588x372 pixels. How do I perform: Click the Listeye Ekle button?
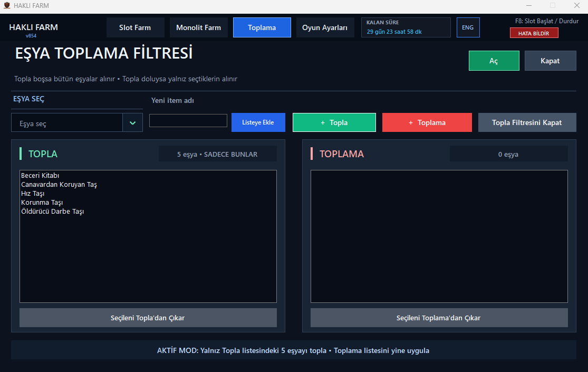pos(258,122)
